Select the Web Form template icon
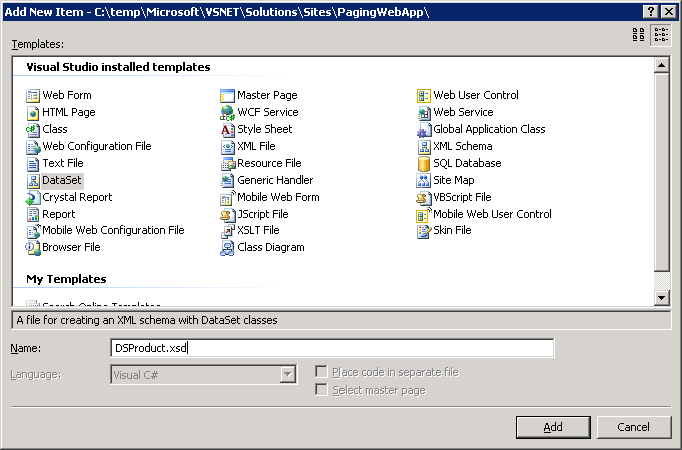 point(33,95)
